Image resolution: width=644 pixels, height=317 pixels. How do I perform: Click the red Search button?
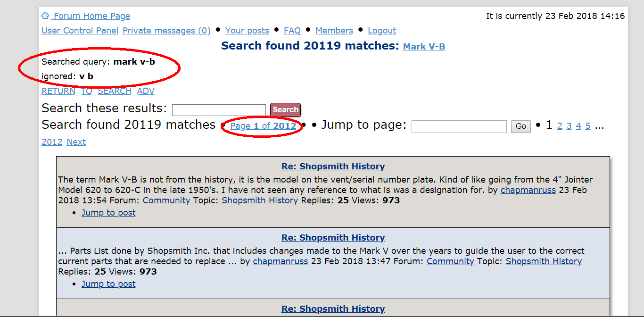285,110
